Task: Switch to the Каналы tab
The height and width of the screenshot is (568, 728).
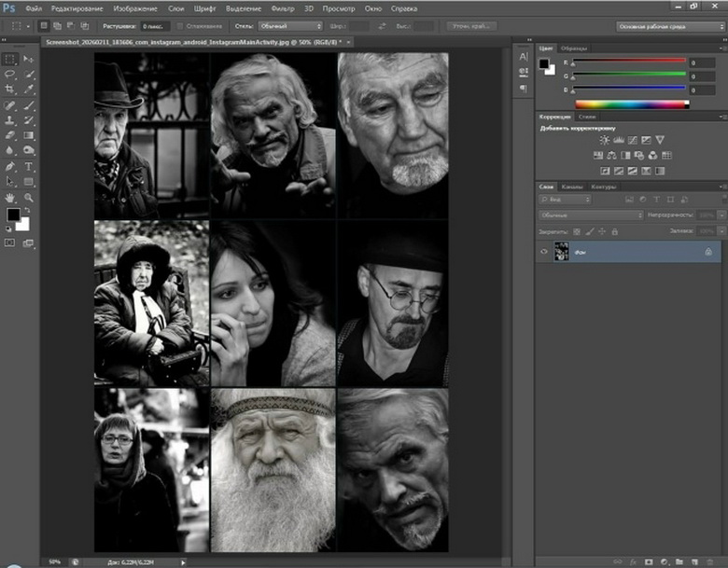Action: (x=570, y=187)
